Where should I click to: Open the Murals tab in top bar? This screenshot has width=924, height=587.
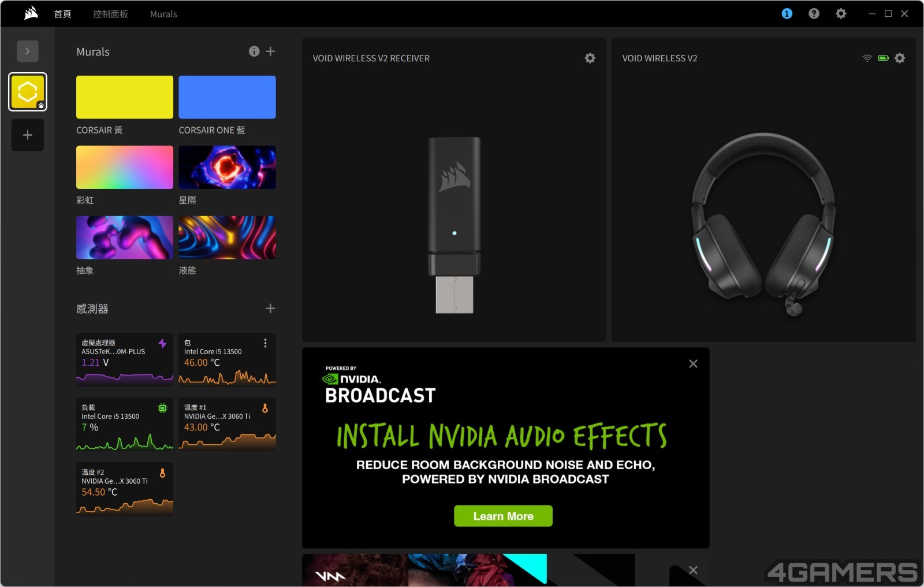tap(163, 14)
